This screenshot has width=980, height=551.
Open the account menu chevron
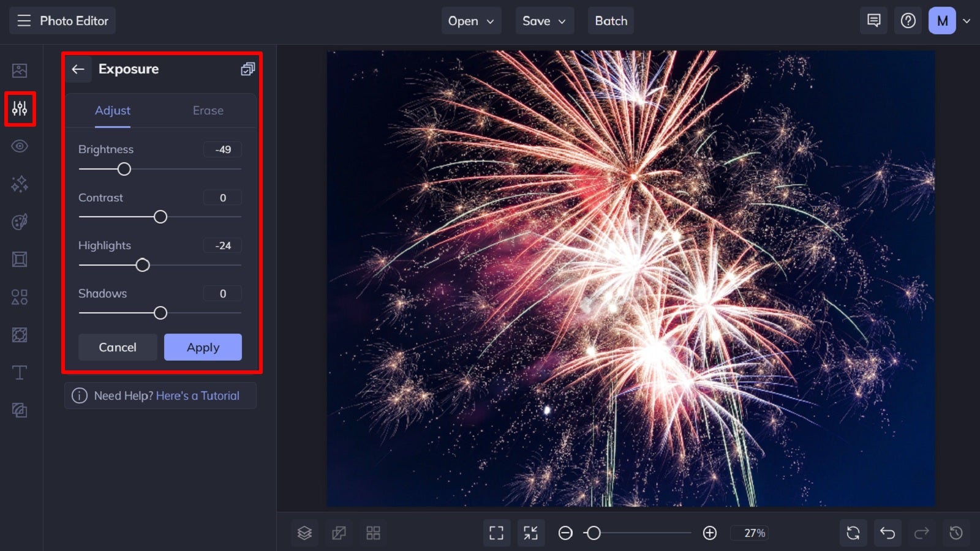[x=967, y=20]
